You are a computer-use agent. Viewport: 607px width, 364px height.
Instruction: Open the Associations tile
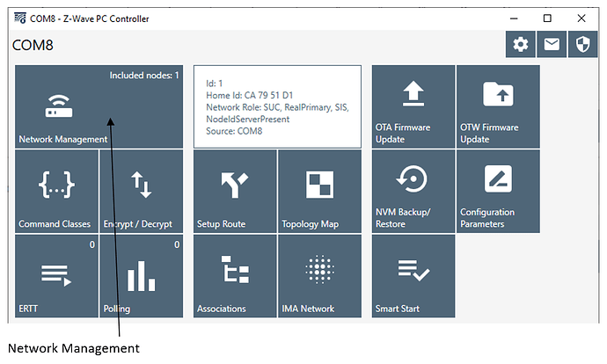[x=235, y=275]
